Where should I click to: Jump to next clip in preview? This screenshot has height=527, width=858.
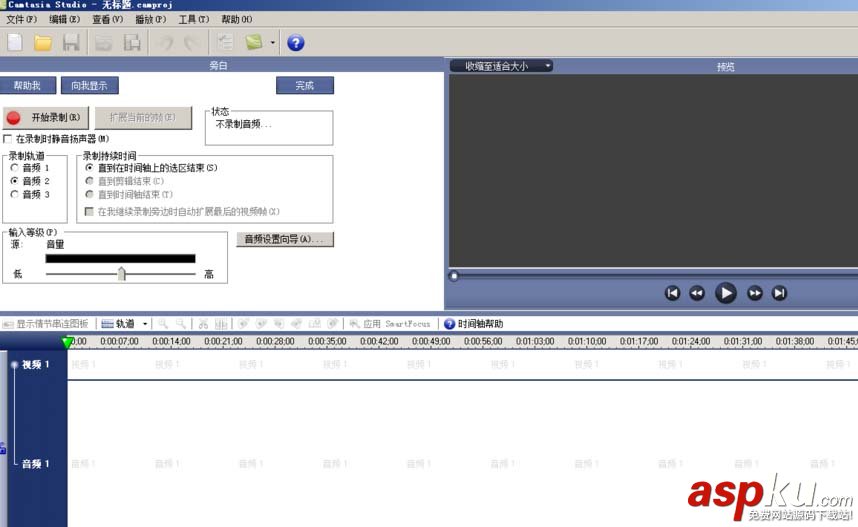[x=779, y=293]
